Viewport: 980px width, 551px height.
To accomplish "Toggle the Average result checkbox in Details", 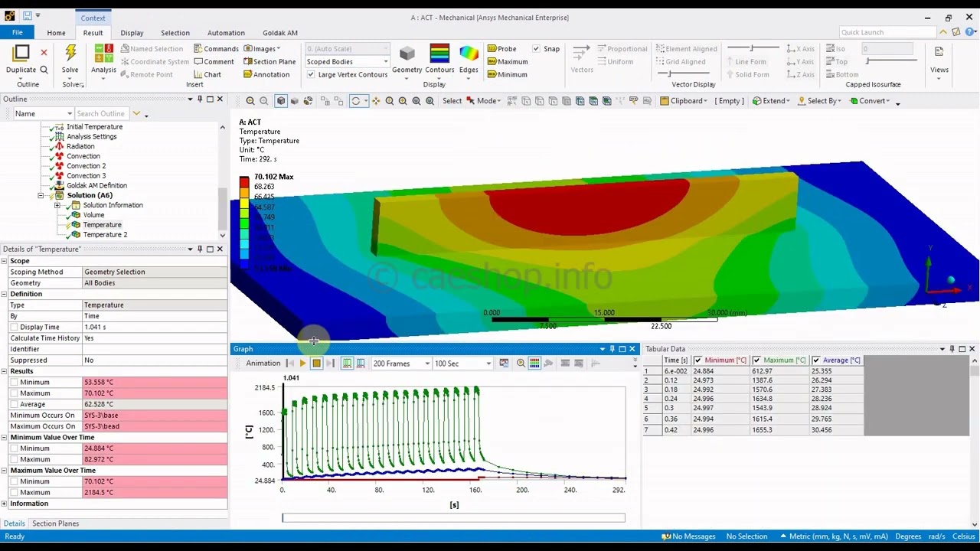I will coord(14,404).
